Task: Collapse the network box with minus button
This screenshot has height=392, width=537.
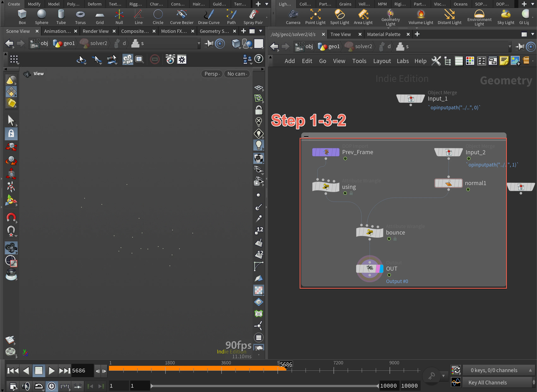Action: (x=306, y=136)
